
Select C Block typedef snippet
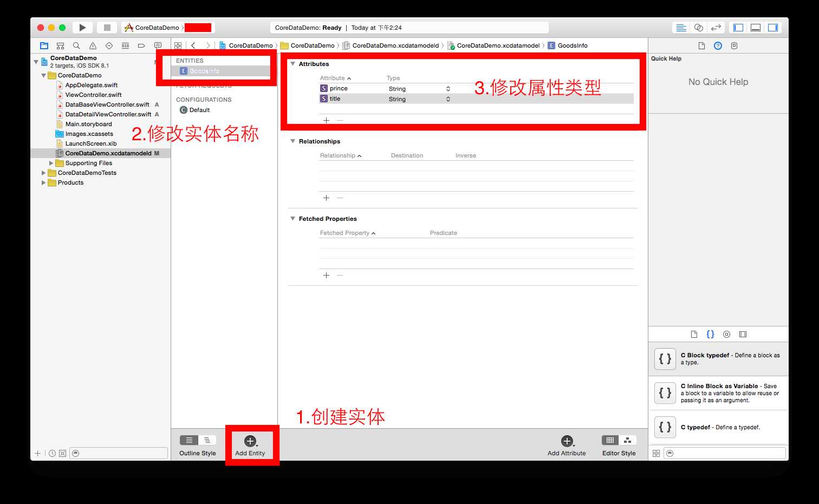[718, 359]
